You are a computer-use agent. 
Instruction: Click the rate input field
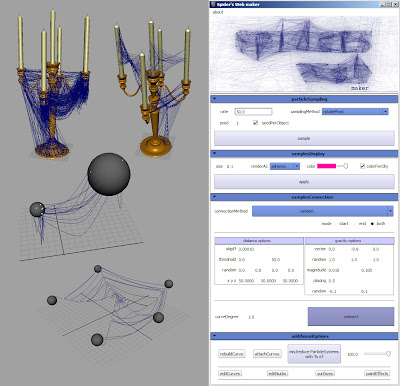click(x=253, y=112)
